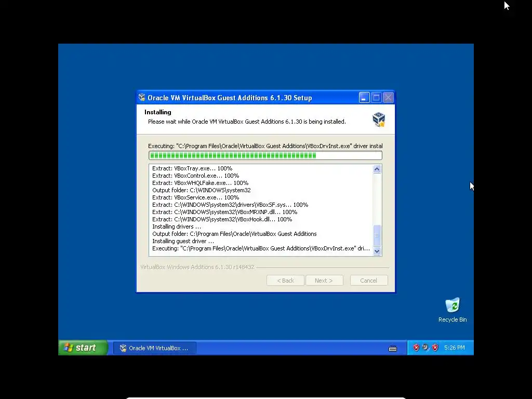Click the gray middle tray icon

[x=425, y=348]
